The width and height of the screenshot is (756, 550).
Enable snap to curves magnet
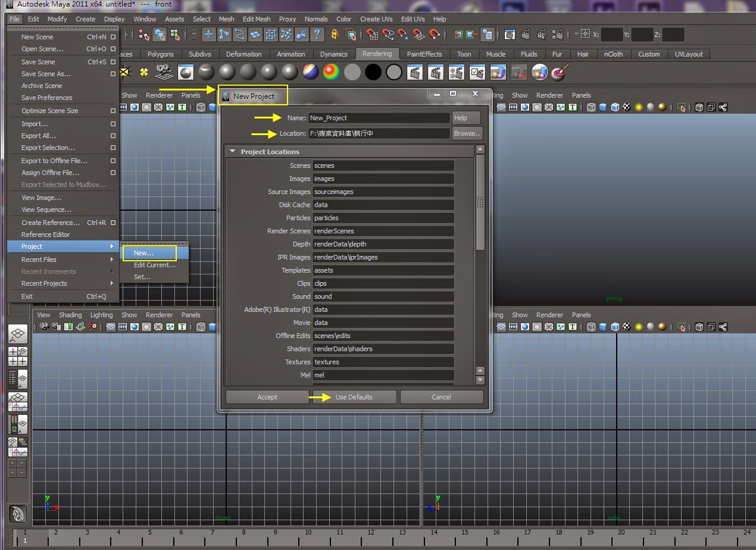click(x=388, y=35)
